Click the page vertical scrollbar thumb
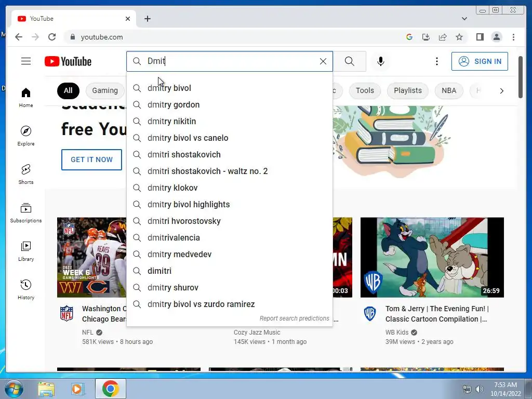The image size is (532, 399). tap(521, 77)
